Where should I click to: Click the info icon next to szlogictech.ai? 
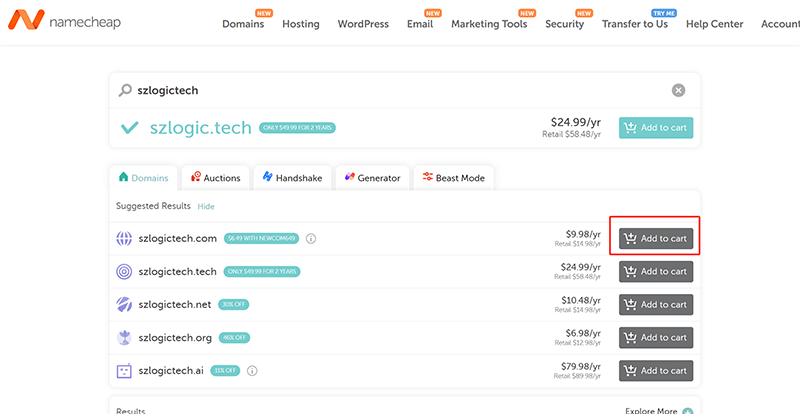(252, 371)
